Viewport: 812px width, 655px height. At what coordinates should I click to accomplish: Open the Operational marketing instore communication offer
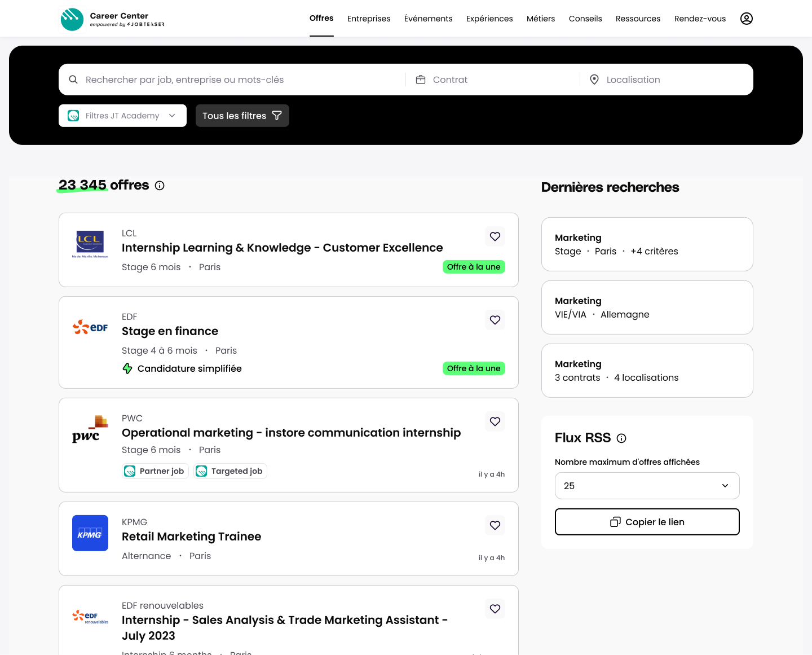pos(291,433)
